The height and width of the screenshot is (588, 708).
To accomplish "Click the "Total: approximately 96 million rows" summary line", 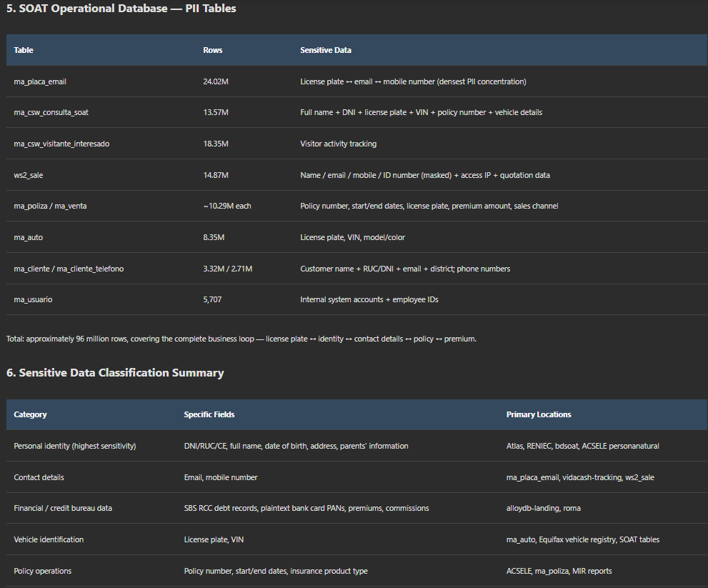I will point(241,339).
